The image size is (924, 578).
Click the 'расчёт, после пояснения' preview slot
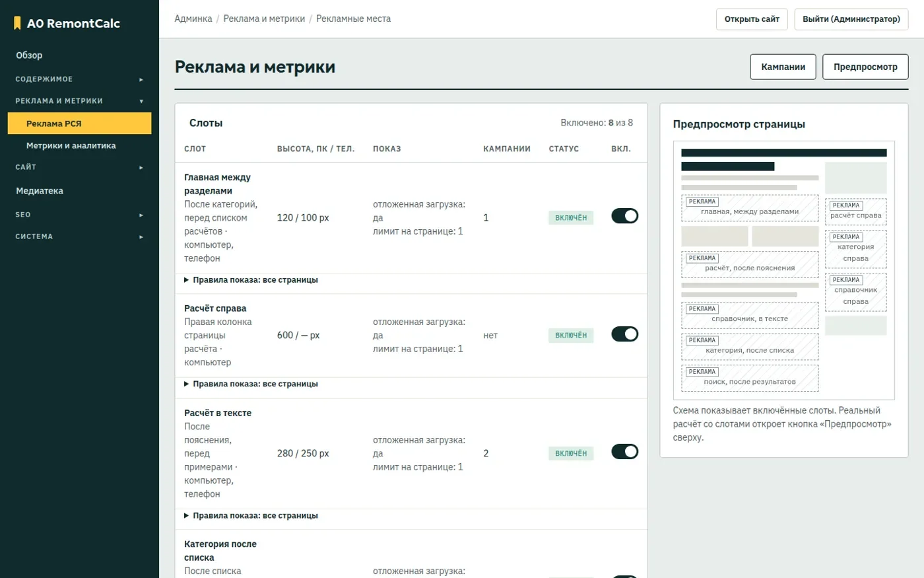[750, 265]
